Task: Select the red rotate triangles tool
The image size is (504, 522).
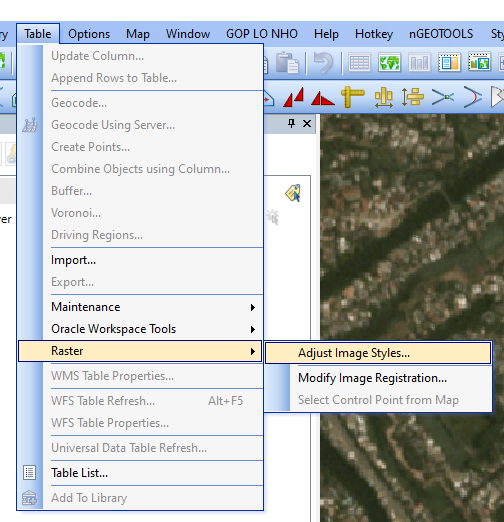Action: [x=322, y=98]
